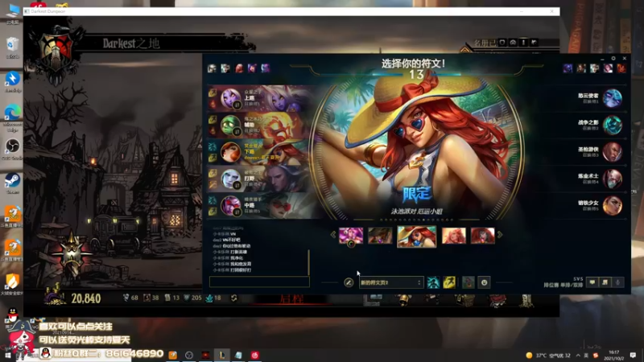Click the gold amount 20,840 in Darkest Dungeon
Image resolution: width=644 pixels, height=362 pixels.
(x=85, y=298)
